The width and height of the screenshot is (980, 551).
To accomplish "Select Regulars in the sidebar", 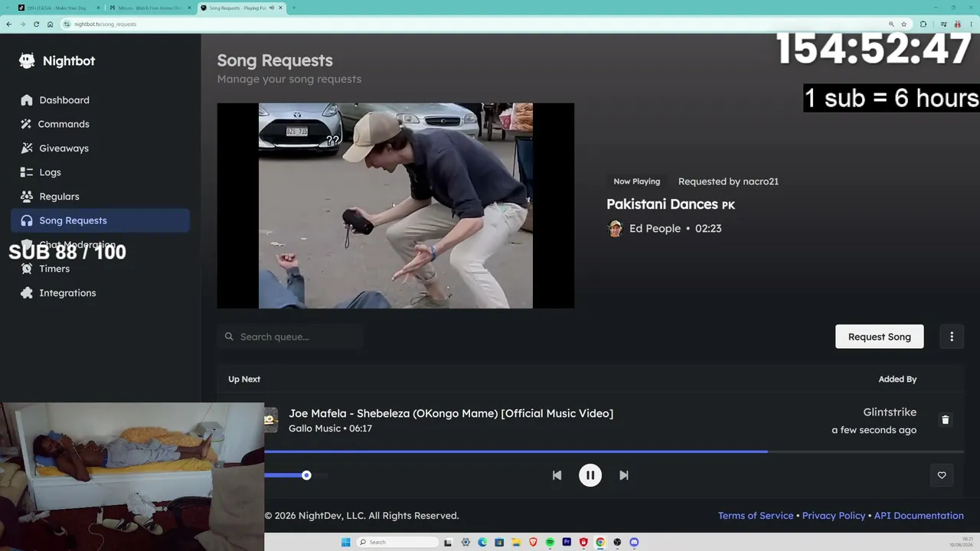I will (100, 196).
